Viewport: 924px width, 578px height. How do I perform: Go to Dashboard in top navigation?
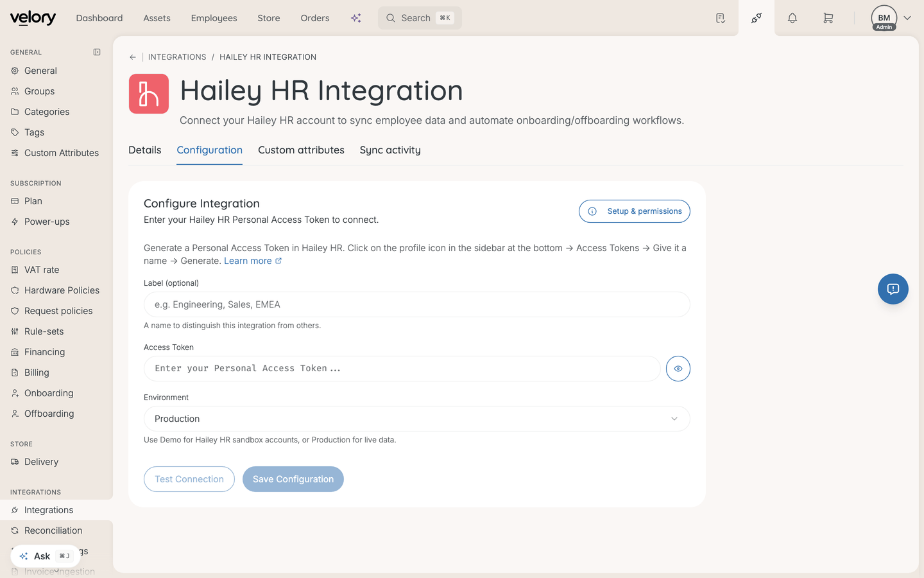point(99,18)
